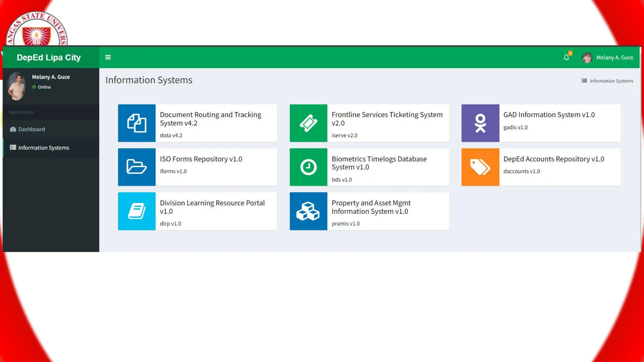Select Information Systems in the sidebar menu
The image size is (644, 362).
click(x=43, y=148)
